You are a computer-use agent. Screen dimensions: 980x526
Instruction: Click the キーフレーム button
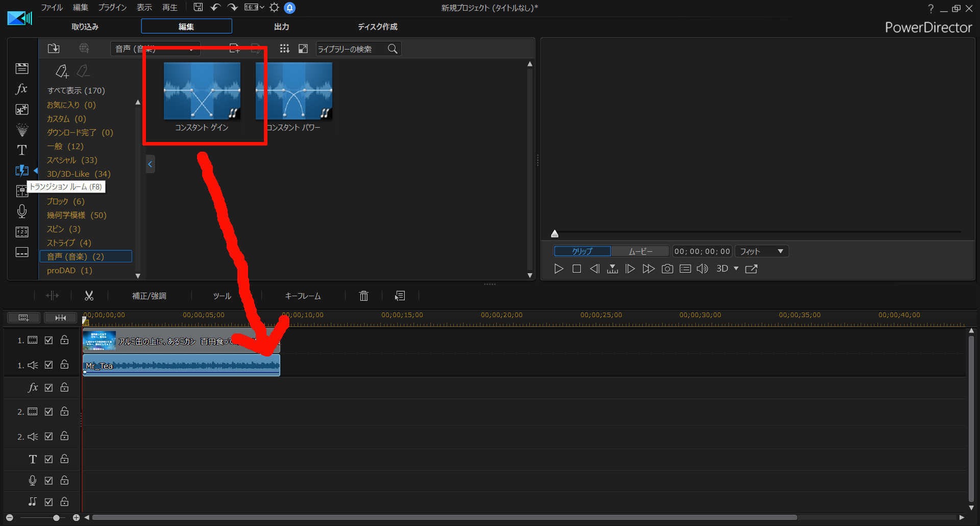(303, 296)
